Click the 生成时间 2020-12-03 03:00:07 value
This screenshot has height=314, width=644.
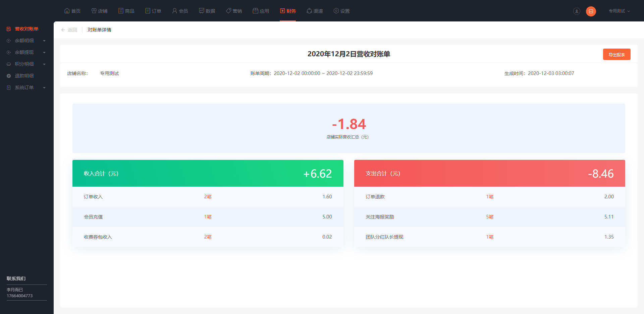551,73
